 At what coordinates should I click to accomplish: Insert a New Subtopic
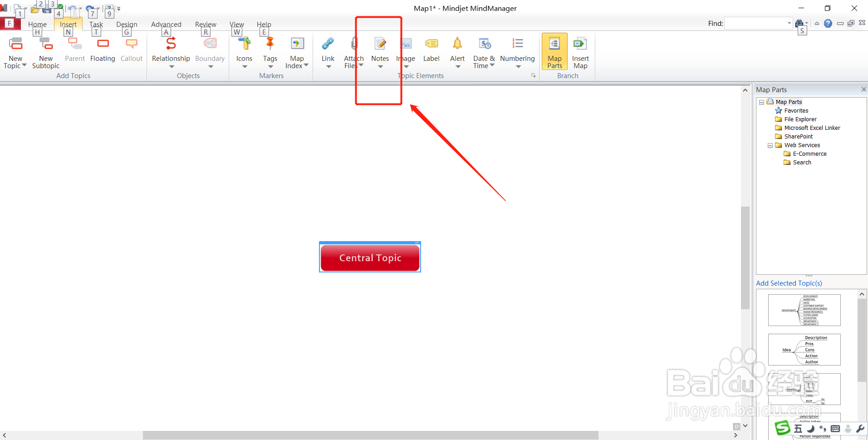(46, 53)
